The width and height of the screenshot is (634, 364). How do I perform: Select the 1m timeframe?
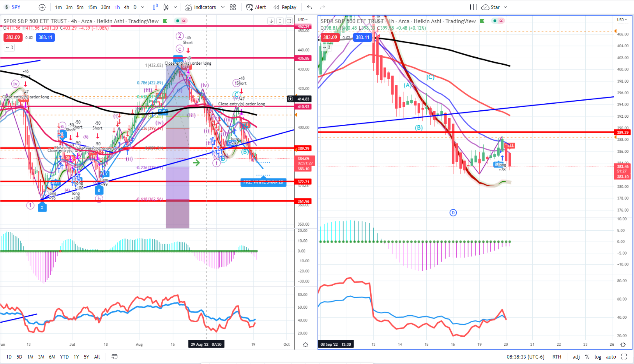pos(58,7)
